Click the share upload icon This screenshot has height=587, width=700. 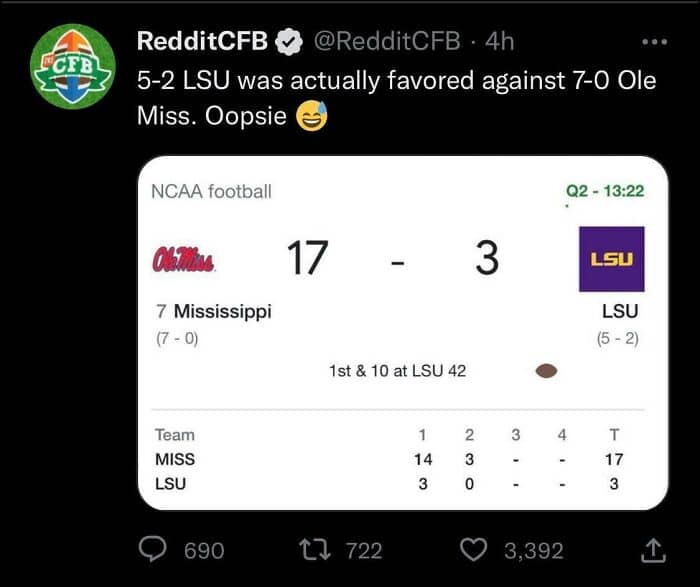pyautogui.click(x=652, y=549)
